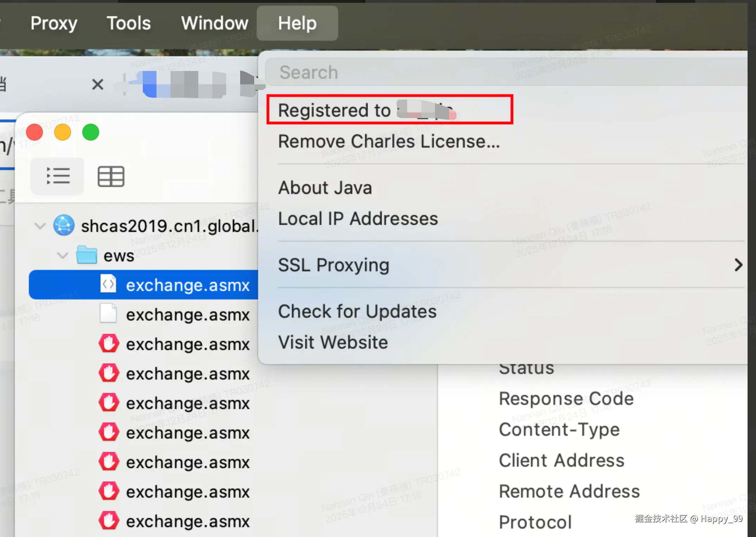The image size is (756, 537).
Task: Collapse the ews folder chevron
Action: tap(63, 255)
